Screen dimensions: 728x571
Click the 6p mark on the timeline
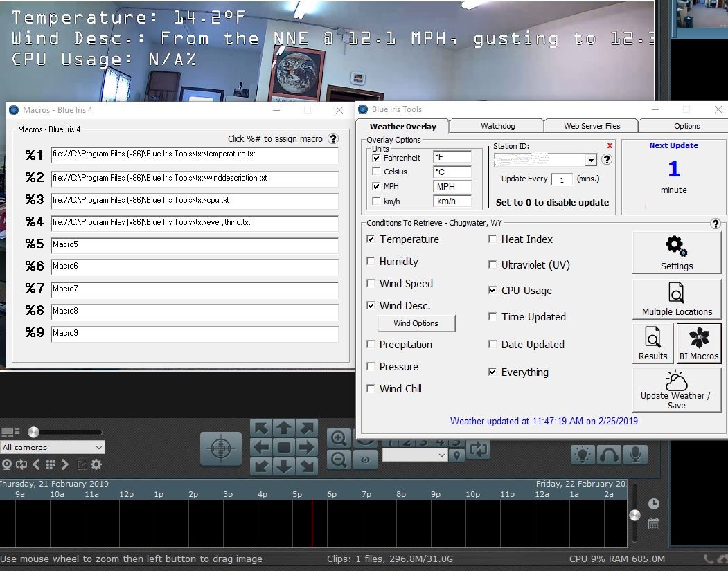point(332,494)
